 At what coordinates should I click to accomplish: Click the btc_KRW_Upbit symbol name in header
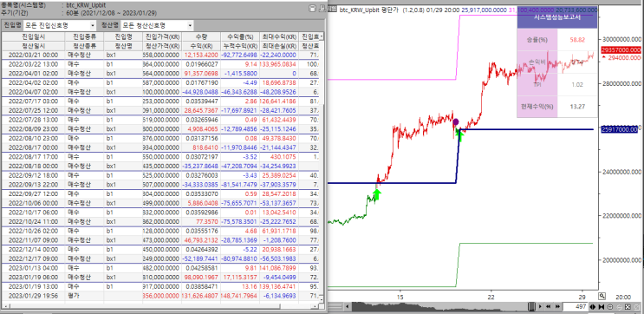(x=85, y=6)
